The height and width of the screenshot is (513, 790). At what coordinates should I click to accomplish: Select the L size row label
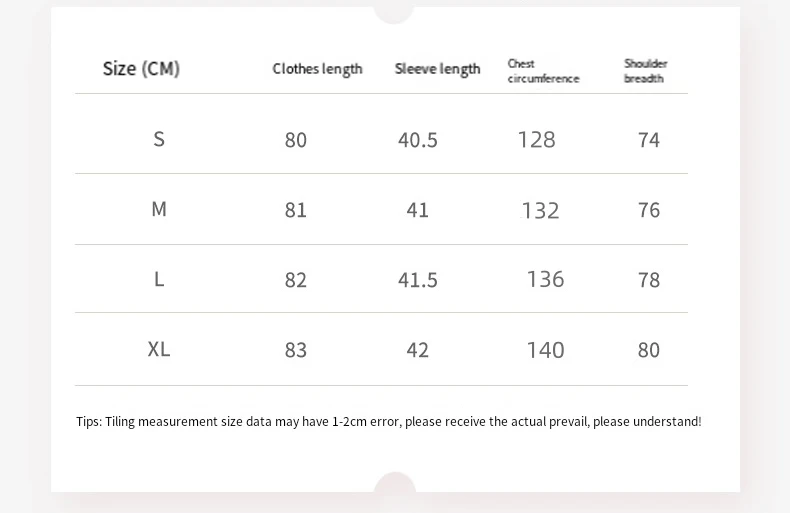(159, 279)
